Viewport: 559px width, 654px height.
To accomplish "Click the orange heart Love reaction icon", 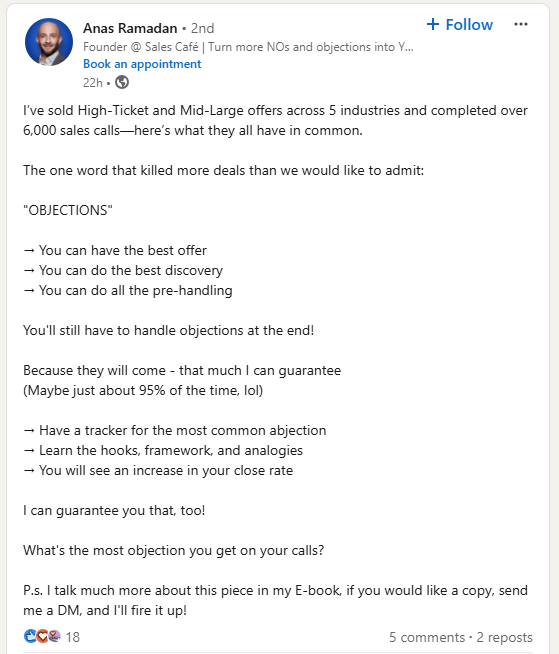I will coord(42,636).
